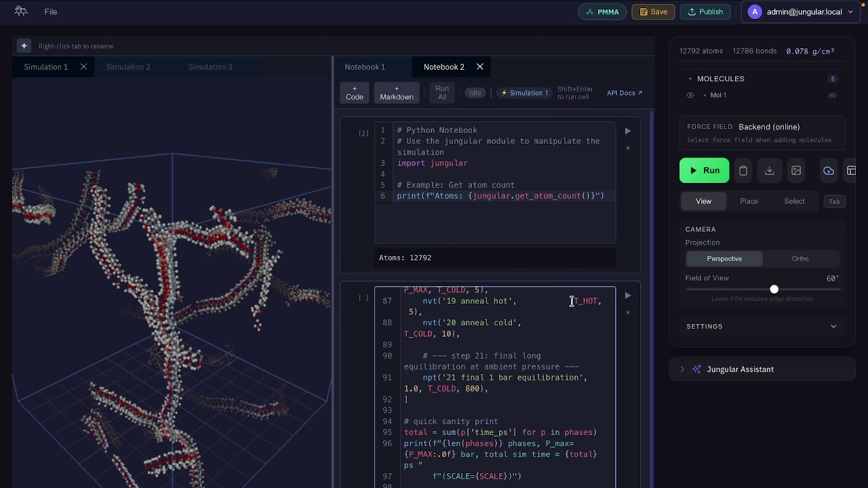Click the Jungular Assistant sparkle icon
The width and height of the screenshot is (868, 488).
(696, 369)
